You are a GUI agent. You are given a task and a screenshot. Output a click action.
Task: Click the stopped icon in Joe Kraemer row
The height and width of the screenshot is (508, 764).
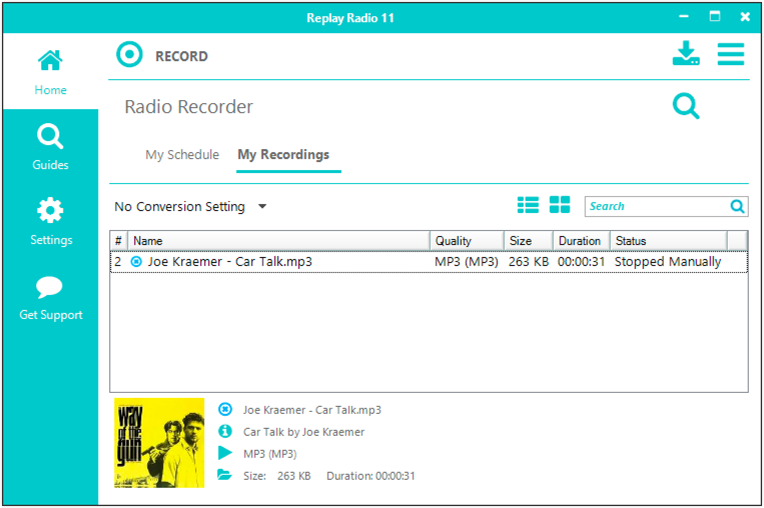136,262
